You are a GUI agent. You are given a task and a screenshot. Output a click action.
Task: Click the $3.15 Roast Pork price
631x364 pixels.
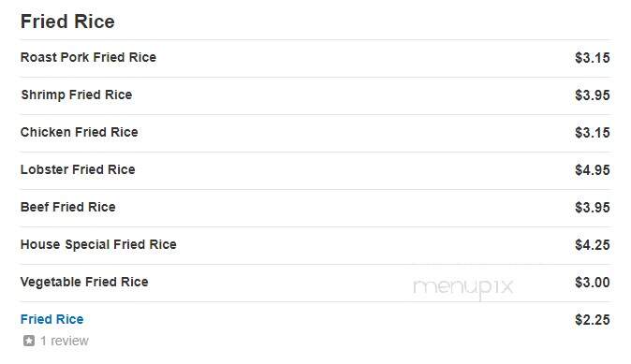coord(593,58)
